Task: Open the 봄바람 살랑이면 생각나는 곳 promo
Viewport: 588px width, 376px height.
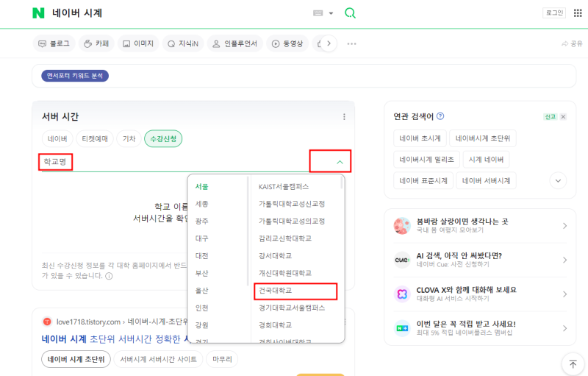Action: tap(480, 225)
